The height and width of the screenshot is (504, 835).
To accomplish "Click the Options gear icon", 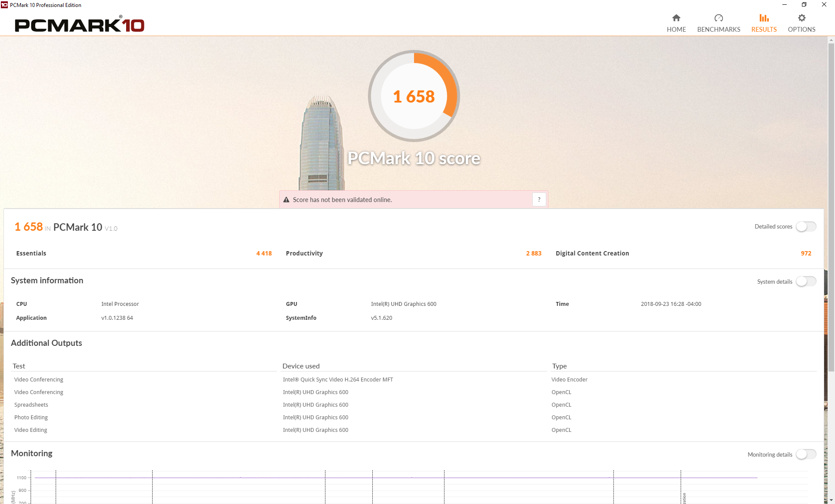I will pyautogui.click(x=802, y=18).
